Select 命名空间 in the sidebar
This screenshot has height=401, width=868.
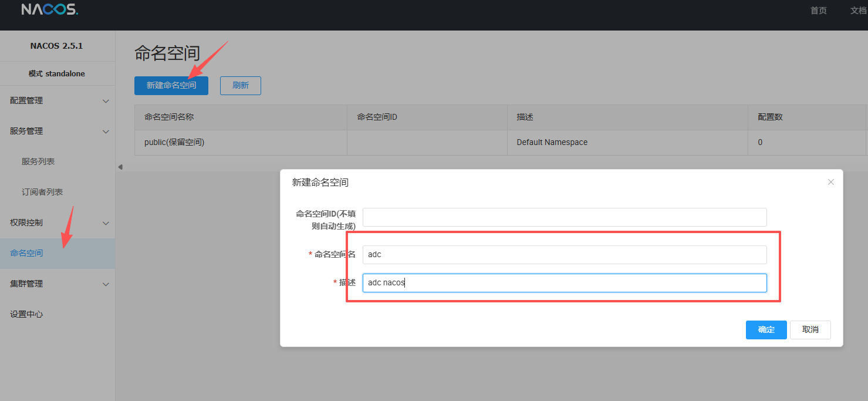26,253
